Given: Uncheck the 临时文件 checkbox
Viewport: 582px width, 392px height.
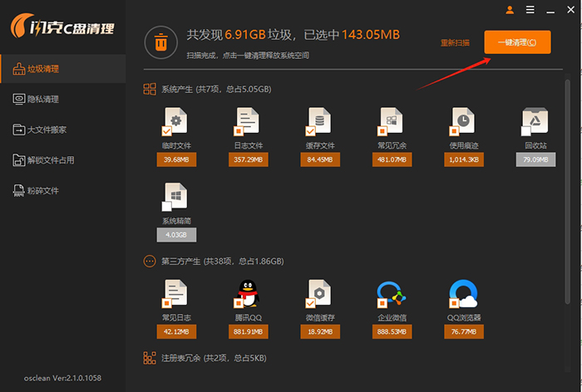Looking at the screenshot, I should point(166,131).
